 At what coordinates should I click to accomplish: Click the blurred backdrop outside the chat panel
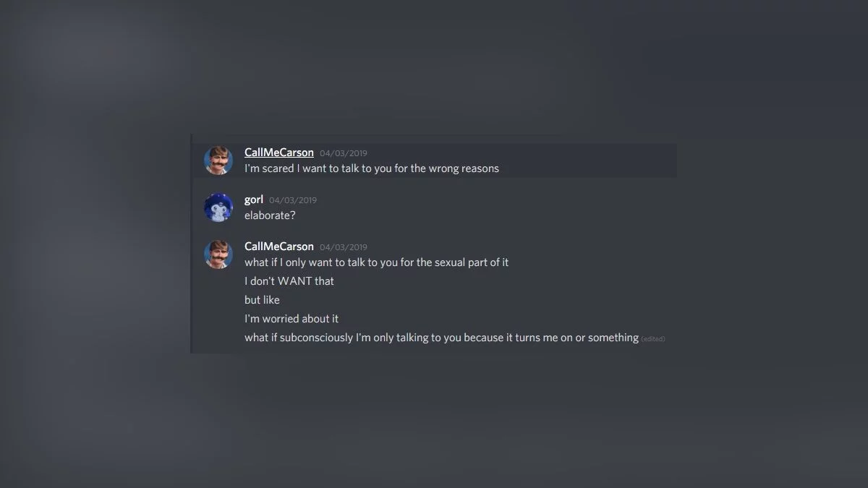click(759, 419)
